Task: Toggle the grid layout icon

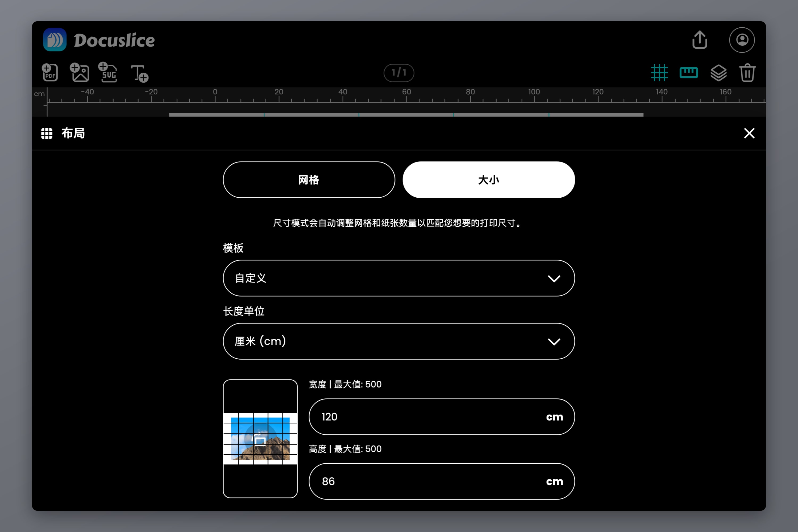Action: 659,73
